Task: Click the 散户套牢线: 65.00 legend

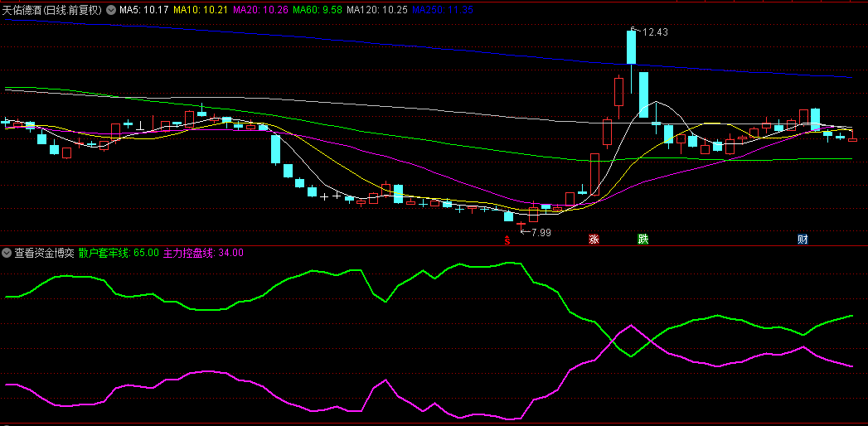Action: tap(119, 254)
